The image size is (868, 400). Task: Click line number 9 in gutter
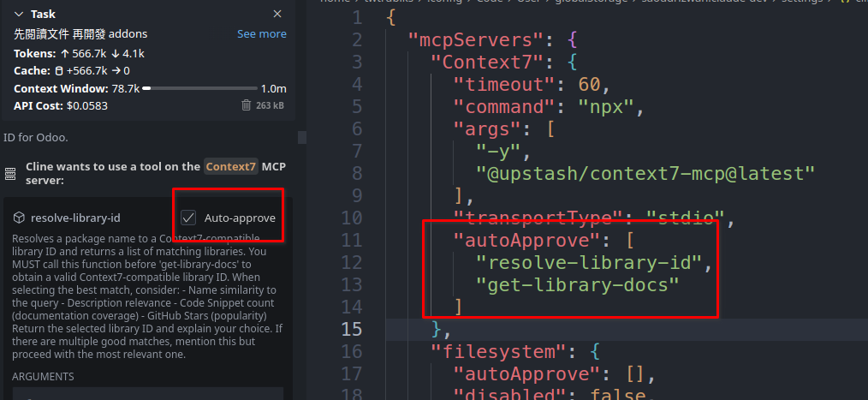[357, 195]
